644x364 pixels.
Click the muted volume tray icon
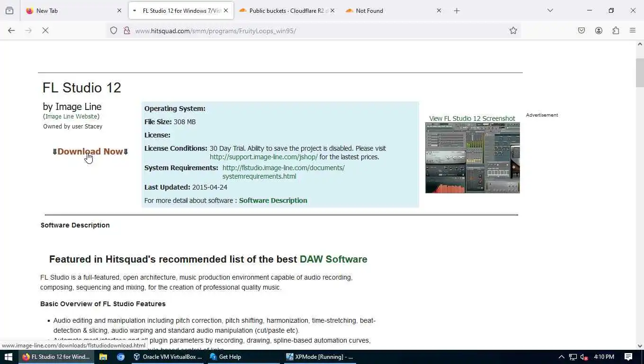584,357
